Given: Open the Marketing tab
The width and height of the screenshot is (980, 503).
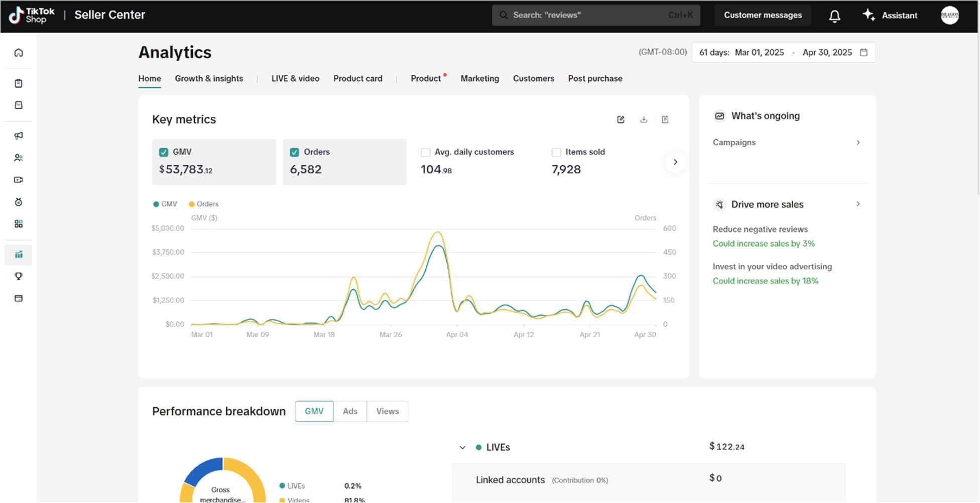Looking at the screenshot, I should (480, 78).
